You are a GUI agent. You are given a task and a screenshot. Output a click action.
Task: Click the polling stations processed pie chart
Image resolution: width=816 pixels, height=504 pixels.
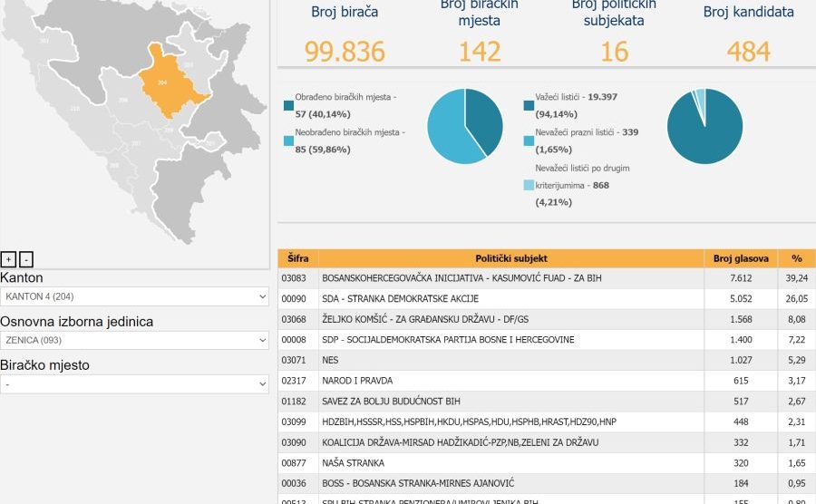point(465,127)
